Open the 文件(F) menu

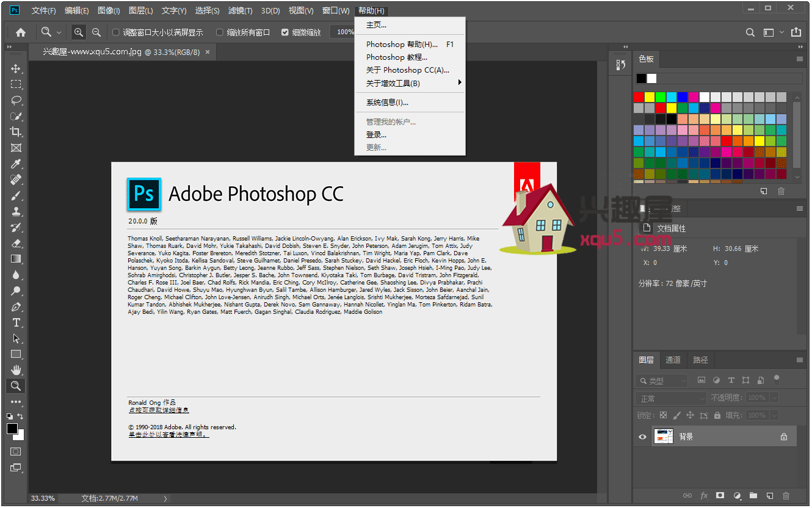(43, 11)
